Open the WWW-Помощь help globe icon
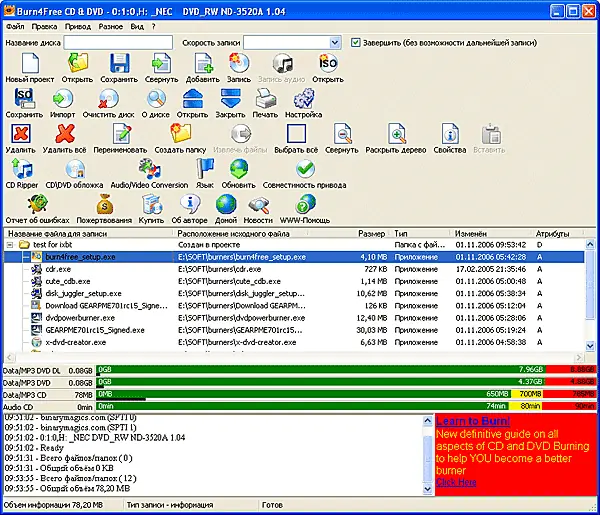Screen dimensions: 600x515 (x=305, y=204)
